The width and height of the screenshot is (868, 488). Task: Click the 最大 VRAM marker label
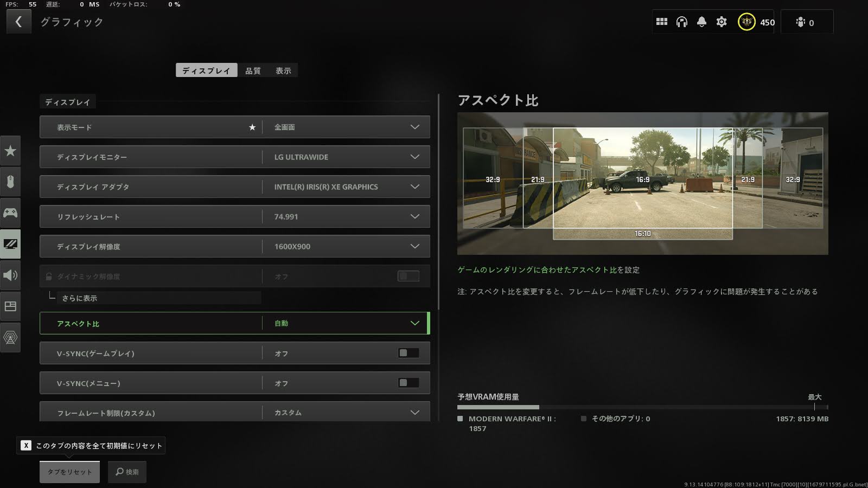(x=814, y=397)
